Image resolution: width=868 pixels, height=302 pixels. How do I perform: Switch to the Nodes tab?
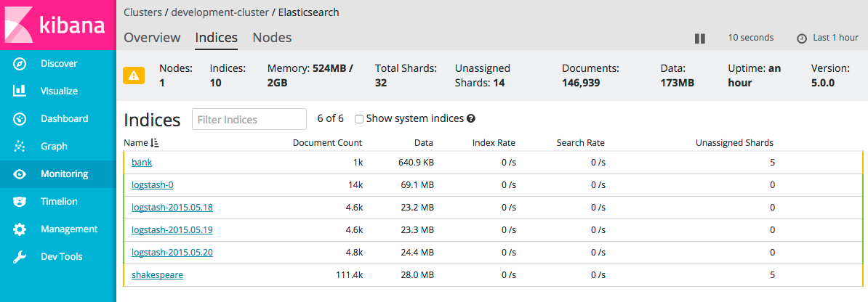pos(272,38)
